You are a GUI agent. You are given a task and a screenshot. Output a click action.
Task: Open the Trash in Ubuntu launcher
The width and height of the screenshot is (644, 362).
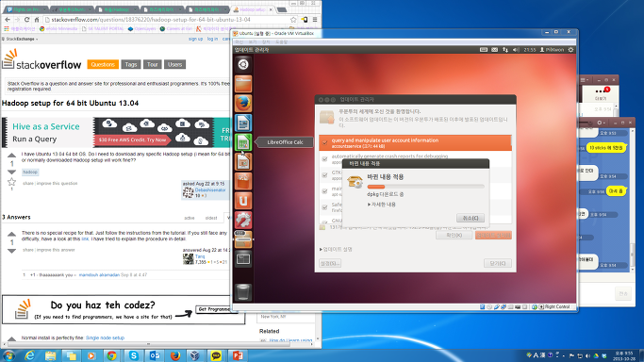point(243,292)
